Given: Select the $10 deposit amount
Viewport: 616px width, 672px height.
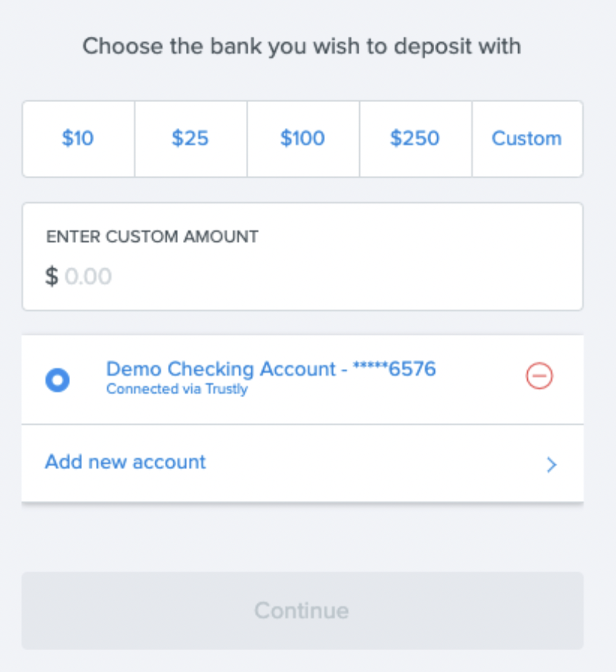Looking at the screenshot, I should pos(77,138).
